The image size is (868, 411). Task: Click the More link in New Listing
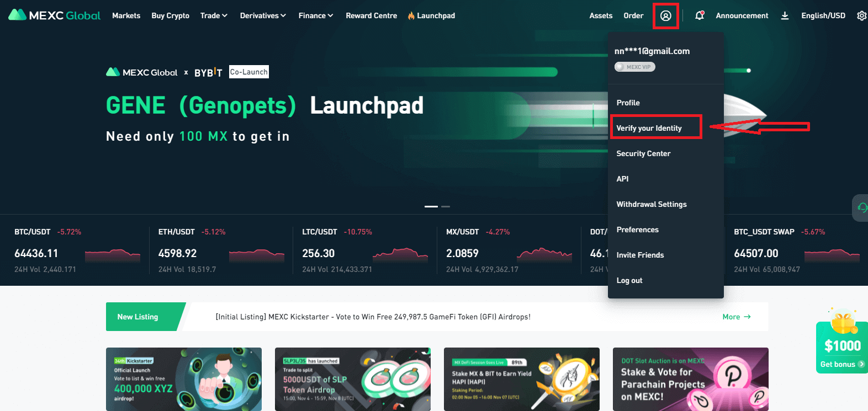click(x=736, y=317)
